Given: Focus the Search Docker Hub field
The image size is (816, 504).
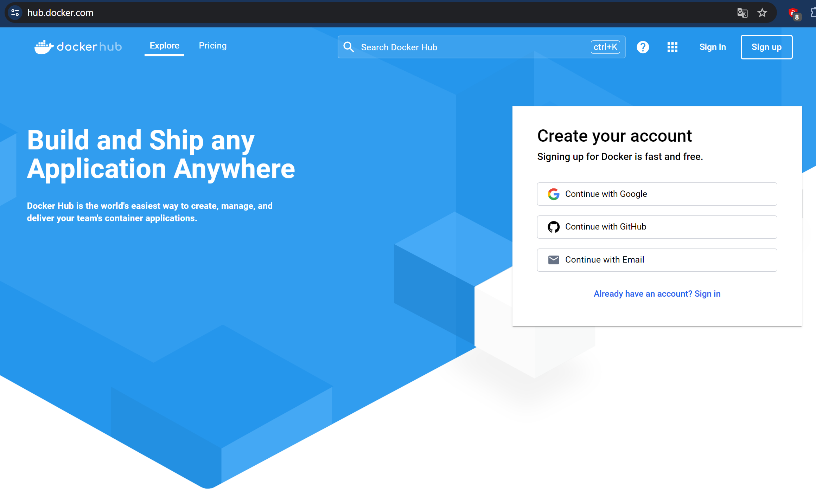Looking at the screenshot, I should tap(481, 47).
